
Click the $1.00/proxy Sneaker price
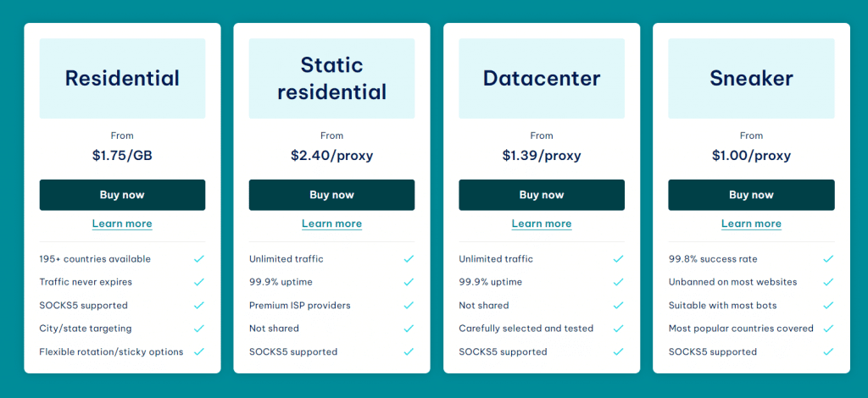(751, 156)
